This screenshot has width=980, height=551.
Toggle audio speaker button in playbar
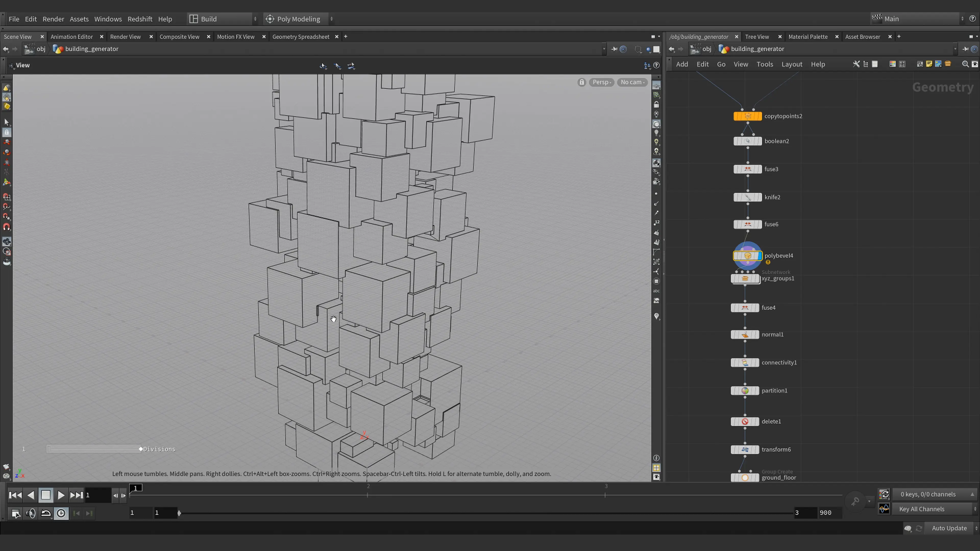click(31, 513)
